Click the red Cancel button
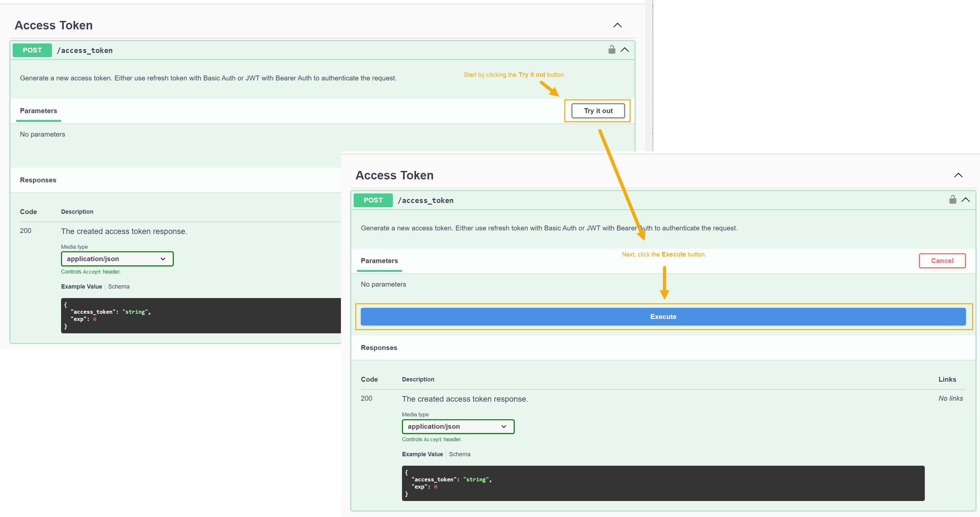 click(x=942, y=261)
